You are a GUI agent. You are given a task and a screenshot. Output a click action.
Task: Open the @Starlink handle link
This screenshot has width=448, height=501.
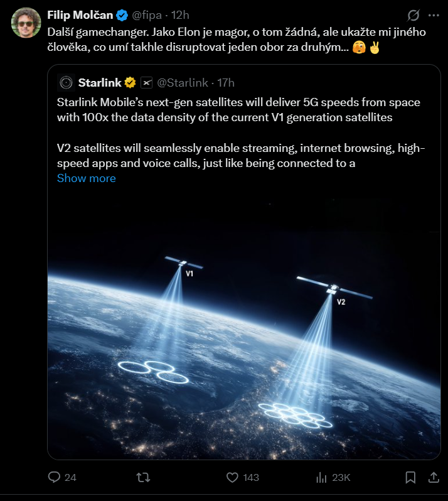click(182, 82)
